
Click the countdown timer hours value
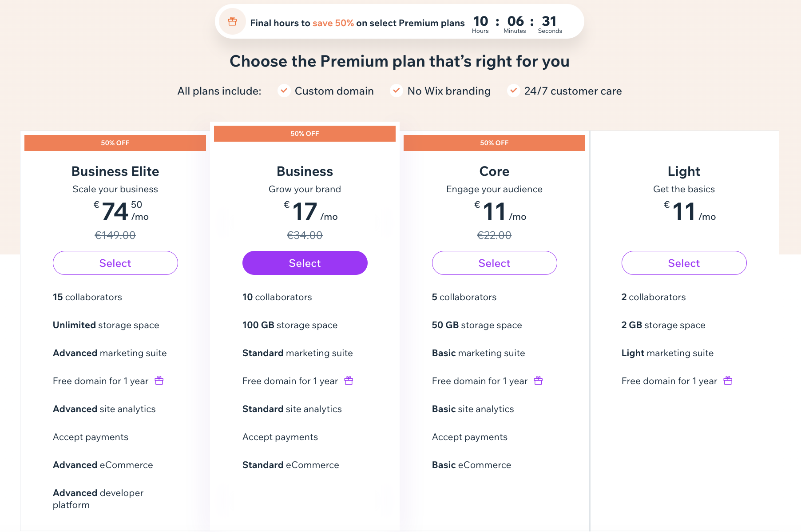point(480,21)
